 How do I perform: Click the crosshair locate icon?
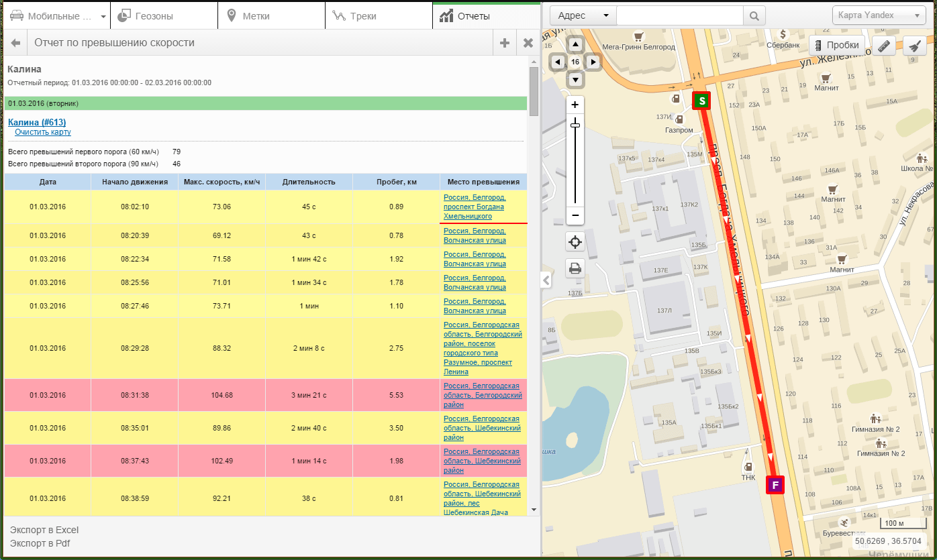click(575, 242)
